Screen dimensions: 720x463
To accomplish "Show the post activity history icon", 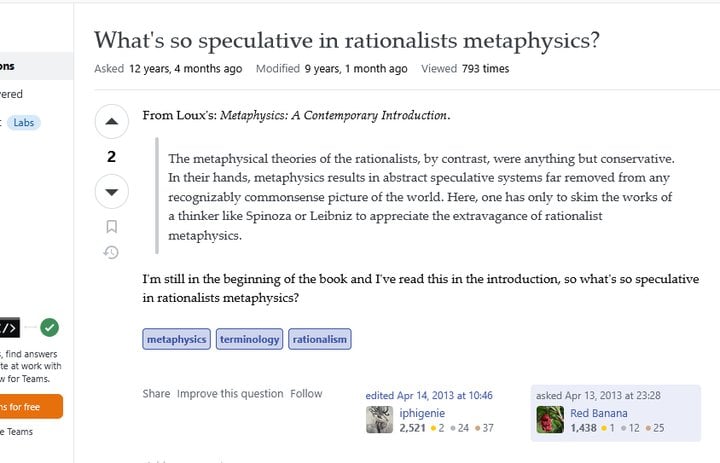I will click(x=111, y=252).
